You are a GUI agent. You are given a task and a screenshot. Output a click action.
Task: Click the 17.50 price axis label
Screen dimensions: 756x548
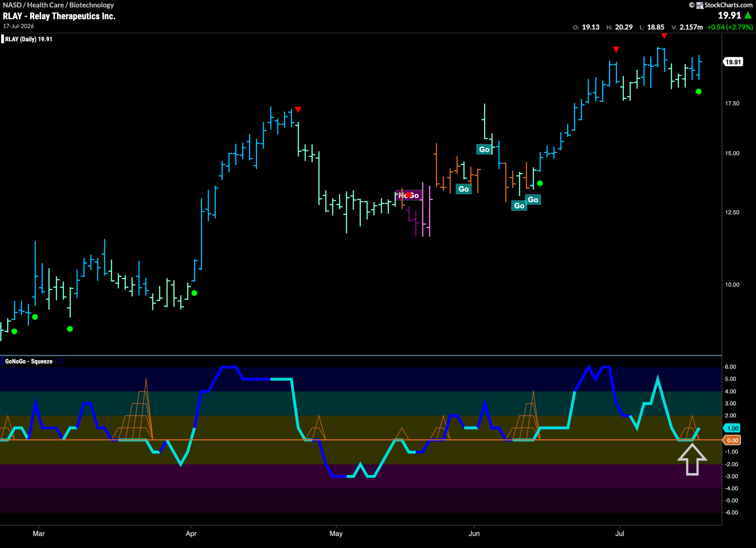(x=732, y=103)
